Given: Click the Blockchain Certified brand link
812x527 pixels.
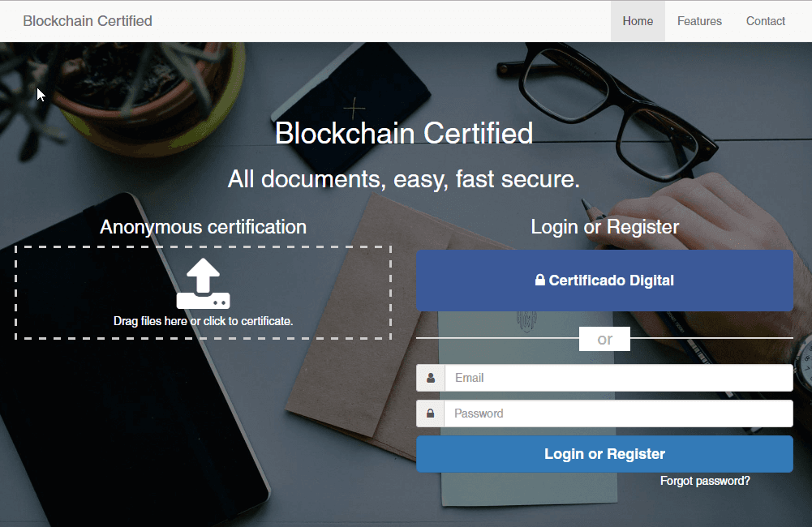Looking at the screenshot, I should 88,21.
